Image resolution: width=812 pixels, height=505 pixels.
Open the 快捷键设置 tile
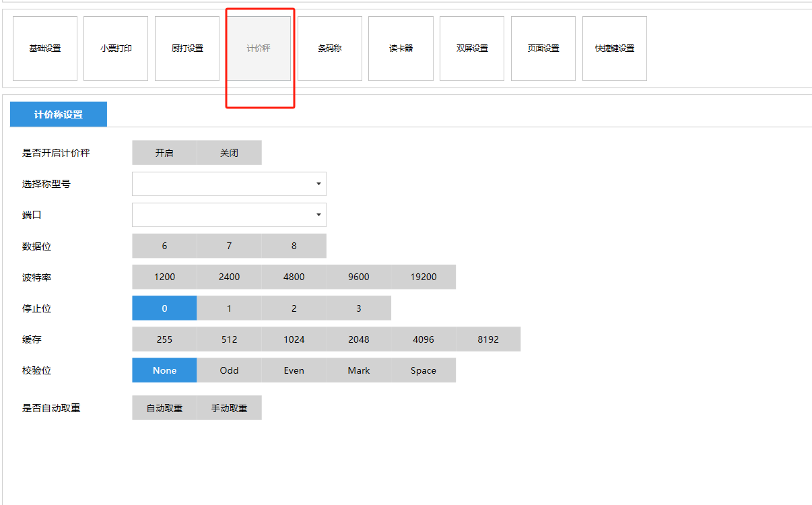(x=614, y=48)
